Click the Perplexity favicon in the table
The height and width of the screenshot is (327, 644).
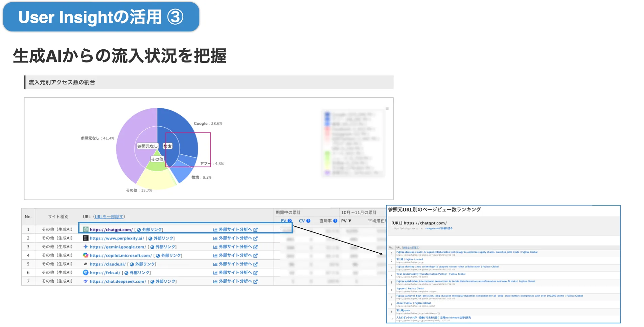click(x=86, y=238)
